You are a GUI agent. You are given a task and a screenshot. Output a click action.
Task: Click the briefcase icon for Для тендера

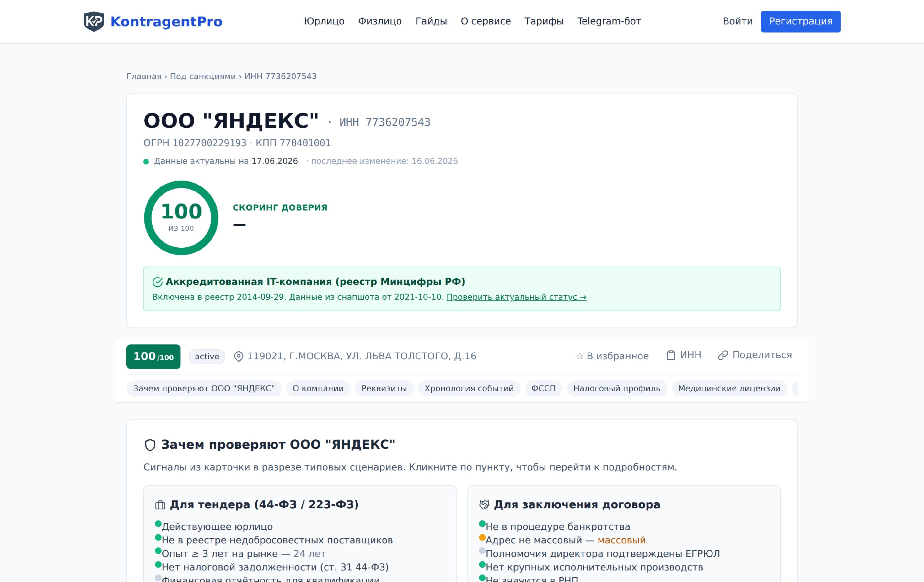(x=160, y=505)
